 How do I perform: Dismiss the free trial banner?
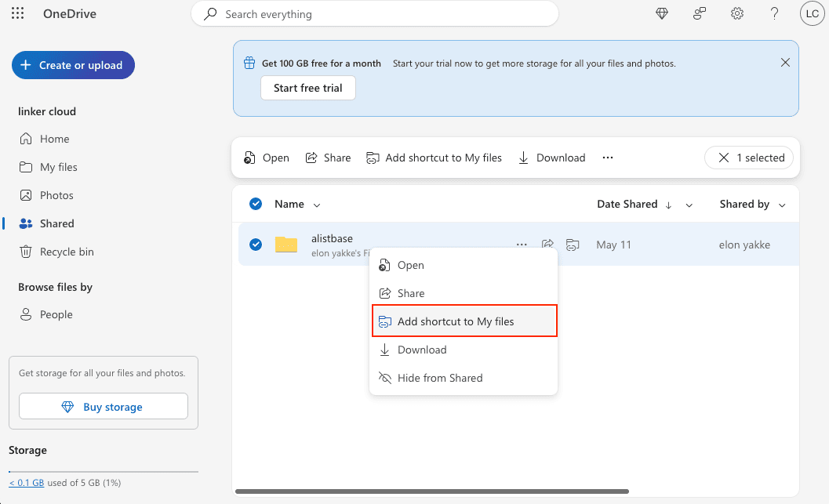tap(785, 63)
